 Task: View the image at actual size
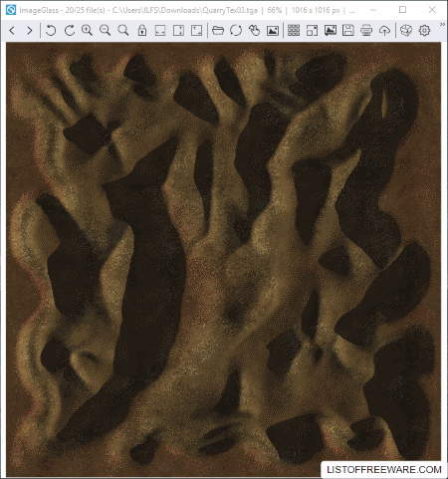[123, 31]
